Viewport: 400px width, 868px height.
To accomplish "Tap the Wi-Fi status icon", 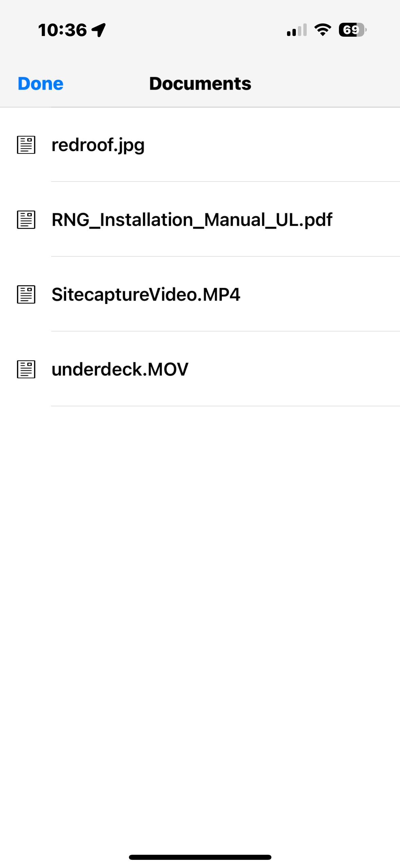I will (x=323, y=30).
